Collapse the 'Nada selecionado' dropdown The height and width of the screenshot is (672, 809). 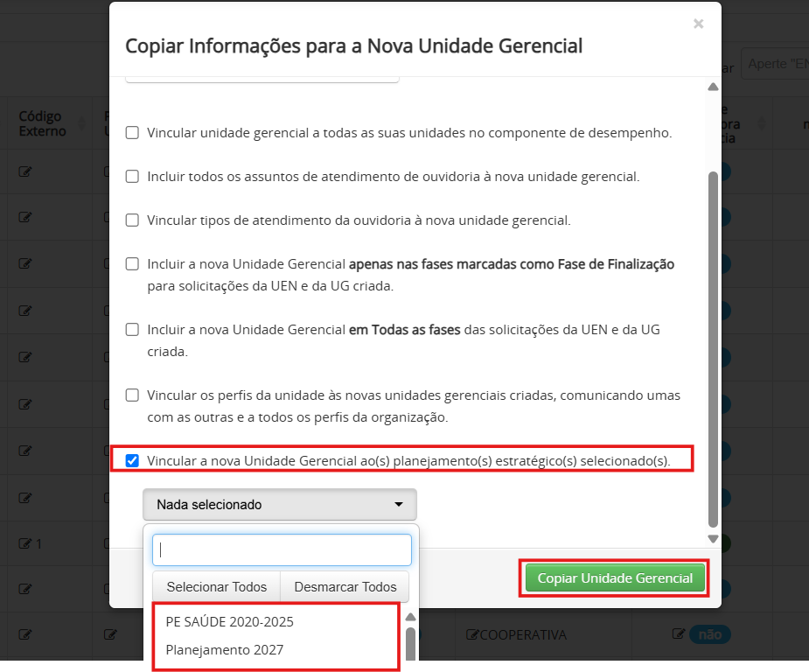click(280, 504)
